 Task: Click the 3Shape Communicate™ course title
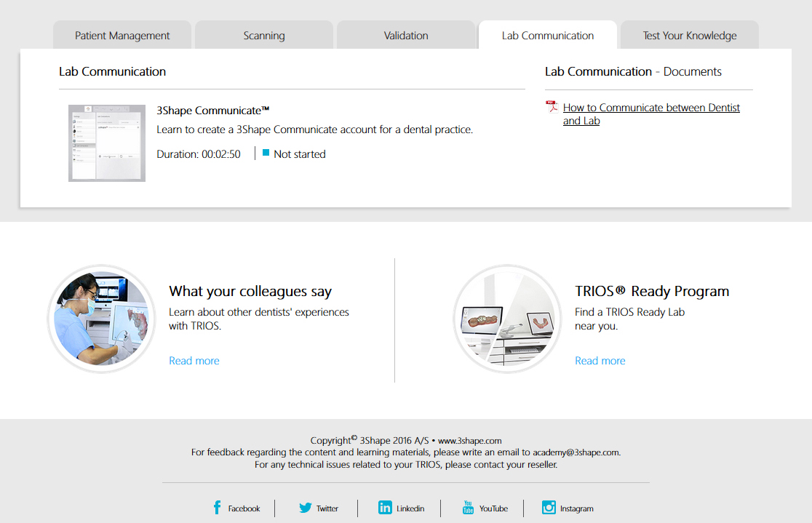click(x=213, y=111)
